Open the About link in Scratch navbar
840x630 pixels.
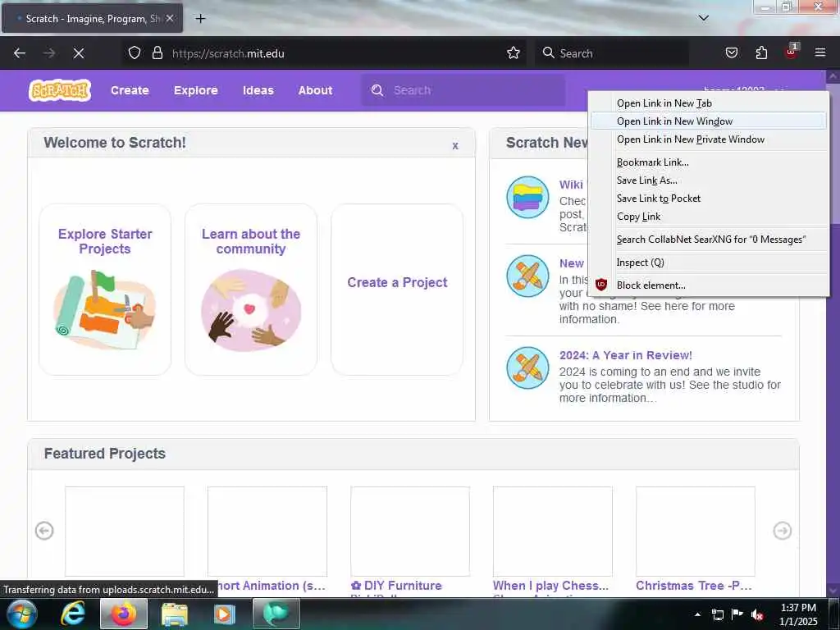[315, 90]
